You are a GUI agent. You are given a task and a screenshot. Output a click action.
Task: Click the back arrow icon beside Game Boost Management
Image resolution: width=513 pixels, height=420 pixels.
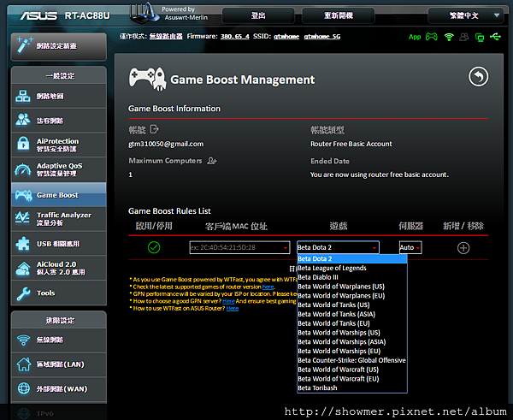(478, 77)
